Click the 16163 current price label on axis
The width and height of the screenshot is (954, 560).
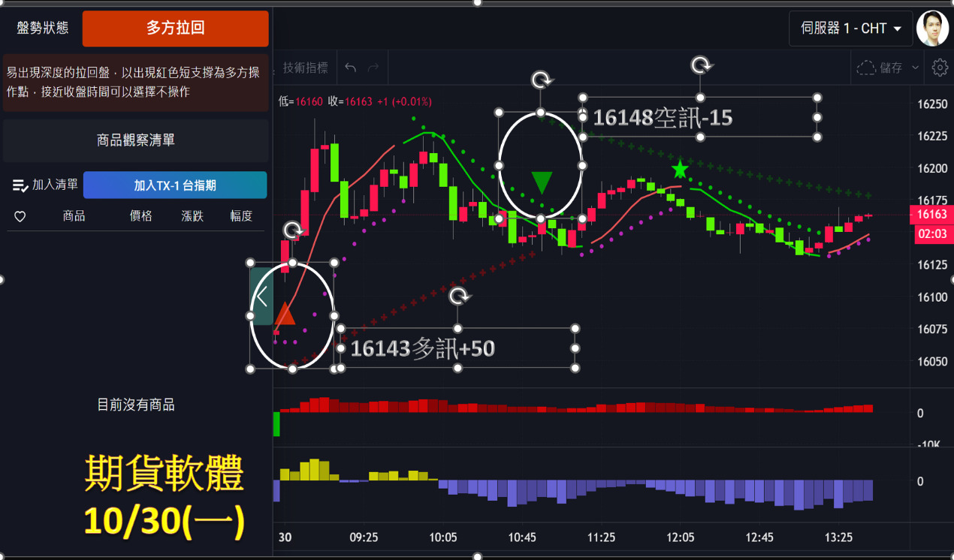931,215
